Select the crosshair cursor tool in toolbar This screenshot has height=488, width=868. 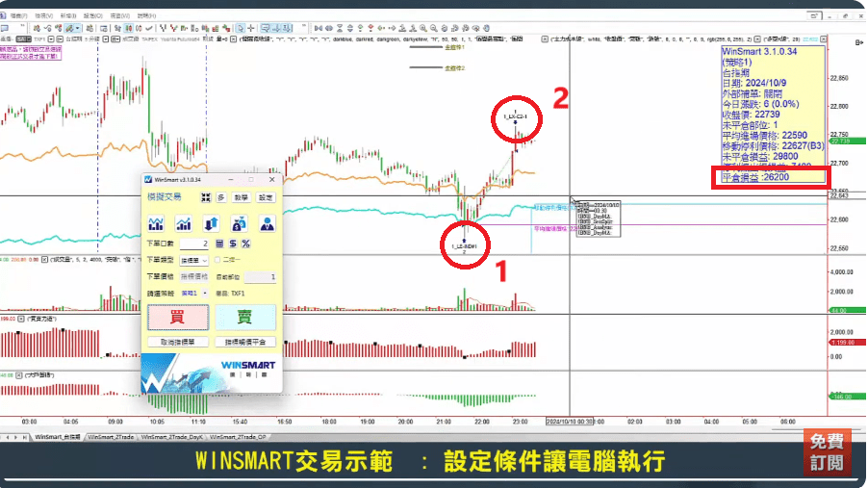(x=251, y=28)
